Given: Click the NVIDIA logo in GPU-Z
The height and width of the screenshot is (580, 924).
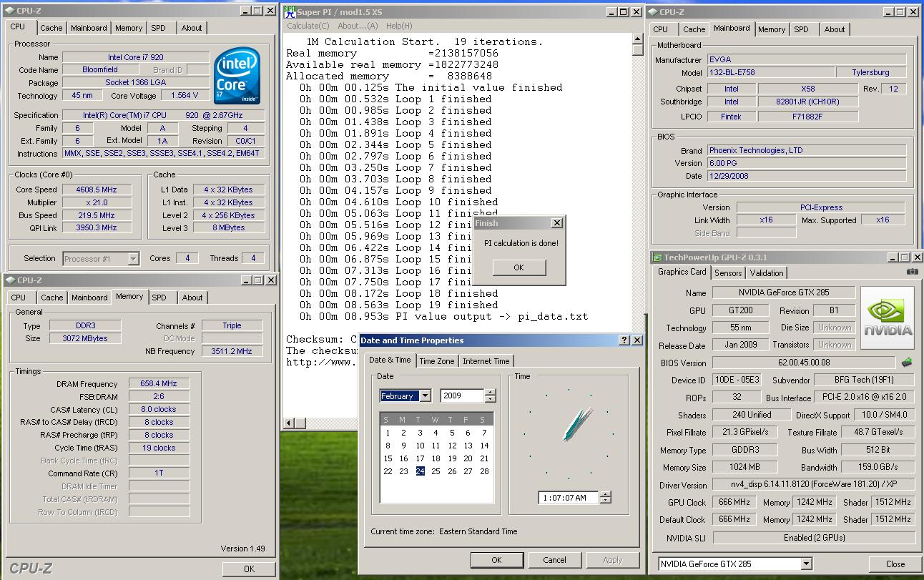Looking at the screenshot, I should [x=887, y=318].
